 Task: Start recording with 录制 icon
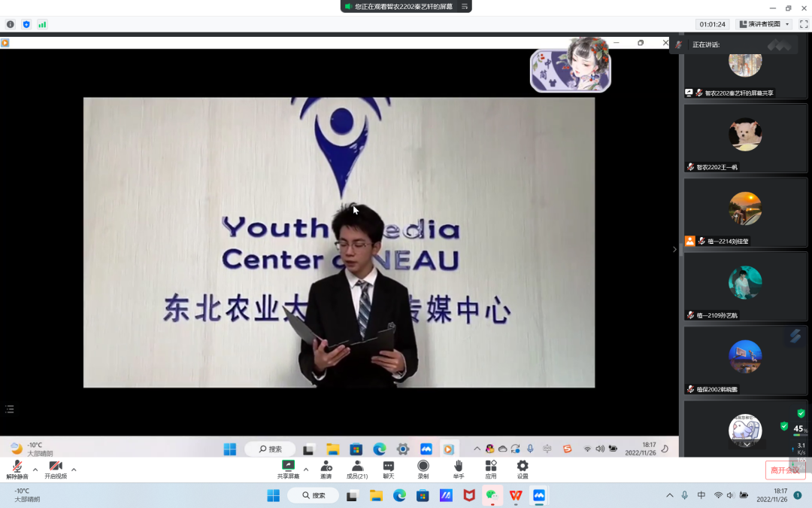click(x=423, y=469)
